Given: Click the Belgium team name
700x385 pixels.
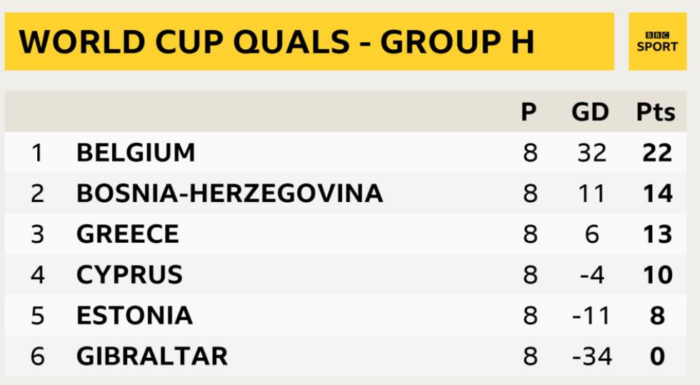Looking at the screenshot, I should click(x=136, y=152).
